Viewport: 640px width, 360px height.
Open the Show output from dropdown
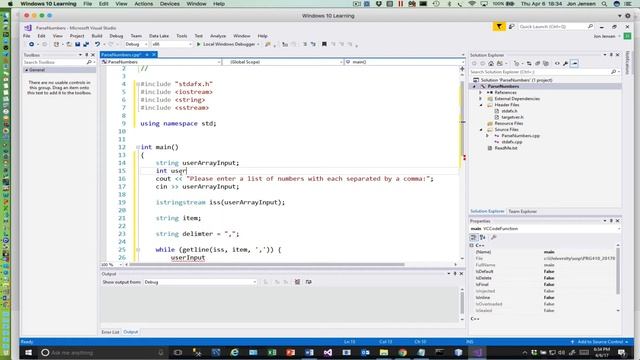click(x=200, y=282)
